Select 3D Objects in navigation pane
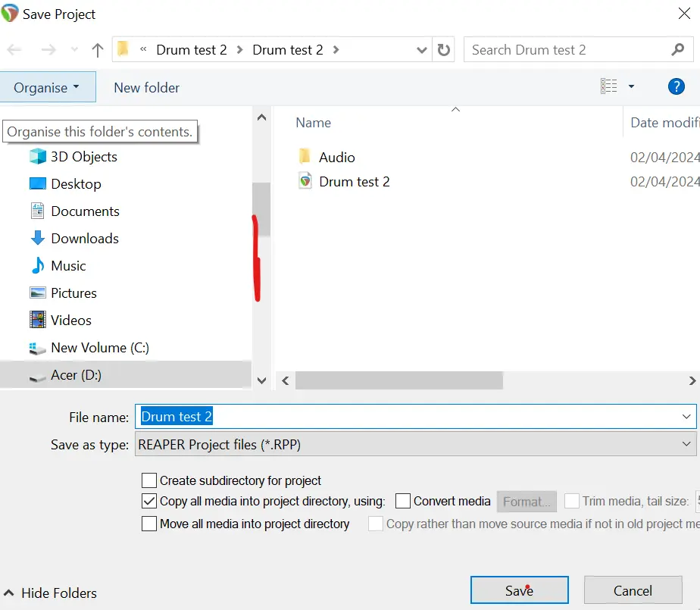 coord(83,157)
